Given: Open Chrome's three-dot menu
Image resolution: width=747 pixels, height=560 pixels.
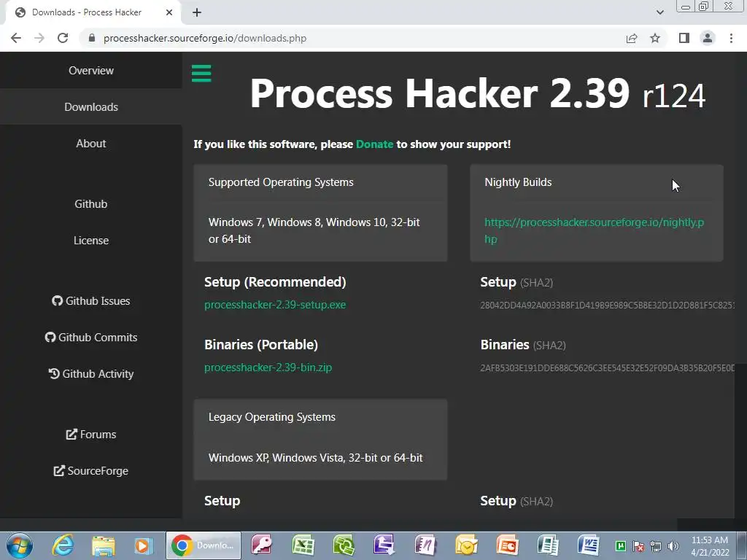Looking at the screenshot, I should (x=731, y=38).
